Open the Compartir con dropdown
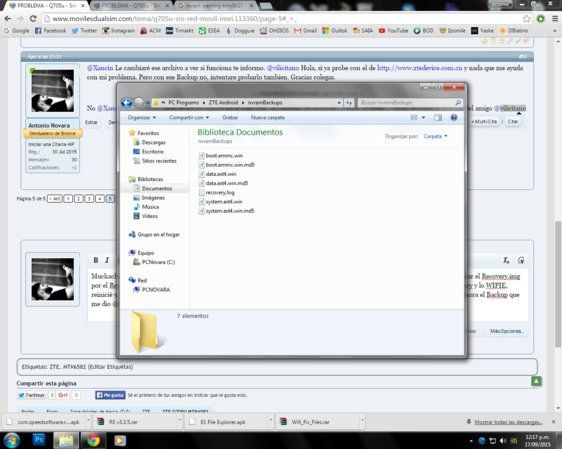This screenshot has height=449, width=562. (189, 118)
